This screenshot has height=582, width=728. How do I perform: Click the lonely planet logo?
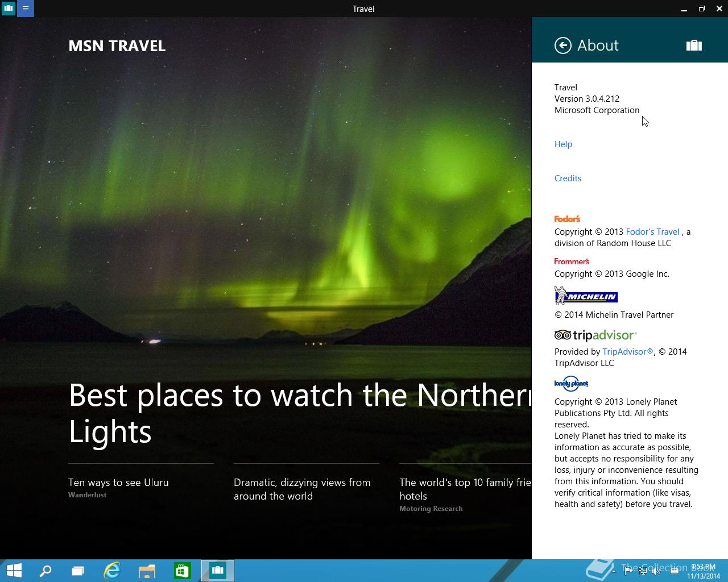tap(571, 384)
